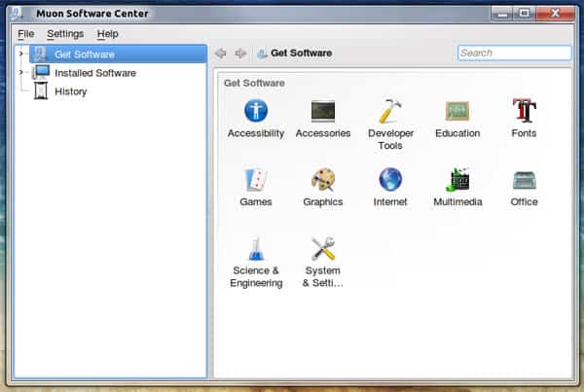584x392 pixels.
Task: Close the Muon Software Center window
Action: pos(555,14)
